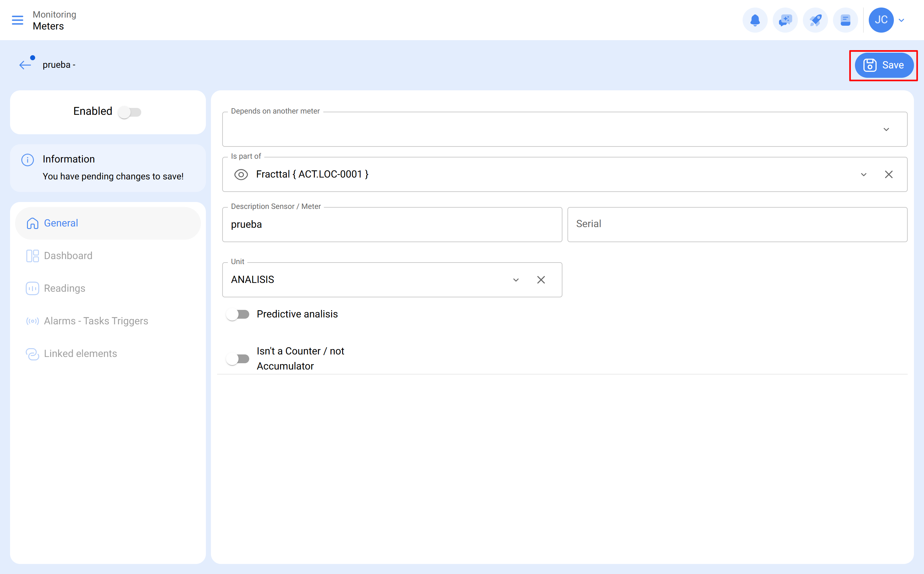Select the Alarms - Tasks Triggers section
Screen dimensions: 924x574
96,321
